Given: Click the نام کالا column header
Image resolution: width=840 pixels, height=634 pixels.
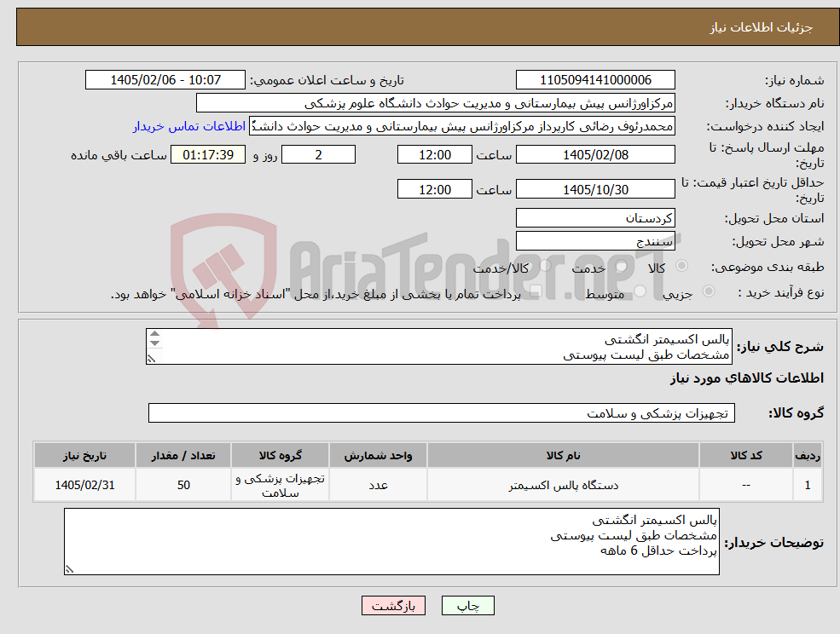Looking at the screenshot, I should click(x=563, y=455).
